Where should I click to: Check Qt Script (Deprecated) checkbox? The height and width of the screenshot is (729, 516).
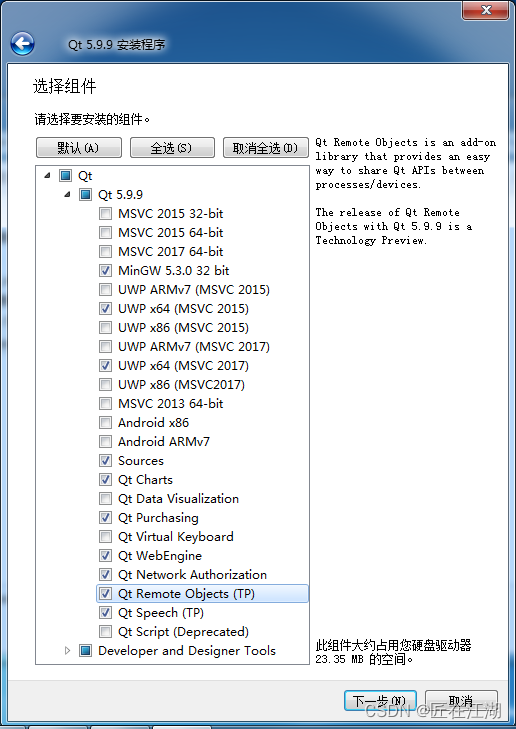coord(106,632)
